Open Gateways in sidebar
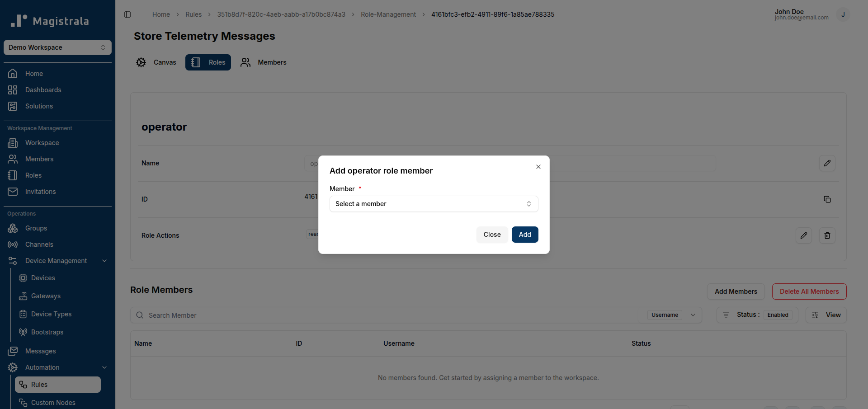 pos(46,296)
